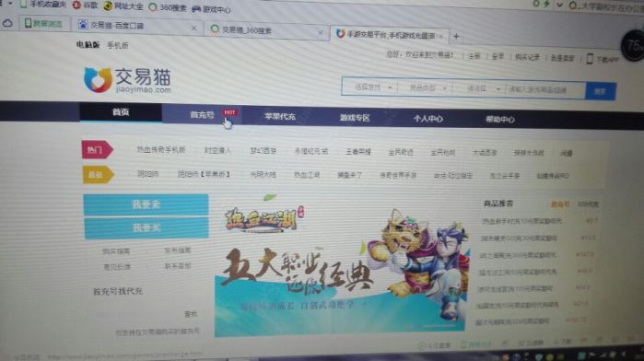
Task: Open 首充号 in the navigation bar
Action: (x=202, y=114)
